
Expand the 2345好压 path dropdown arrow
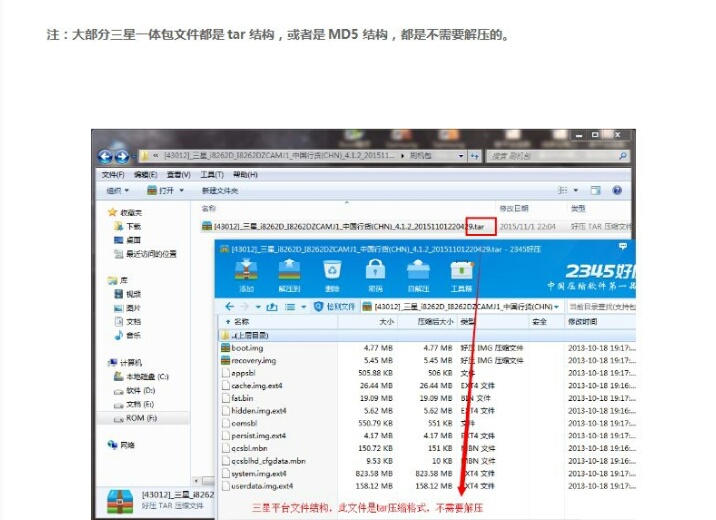[556, 307]
